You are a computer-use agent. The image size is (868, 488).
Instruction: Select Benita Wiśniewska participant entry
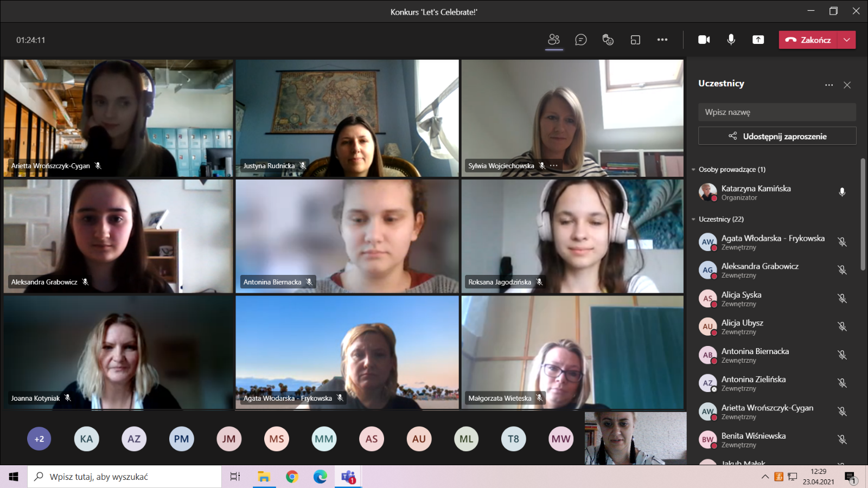774,440
